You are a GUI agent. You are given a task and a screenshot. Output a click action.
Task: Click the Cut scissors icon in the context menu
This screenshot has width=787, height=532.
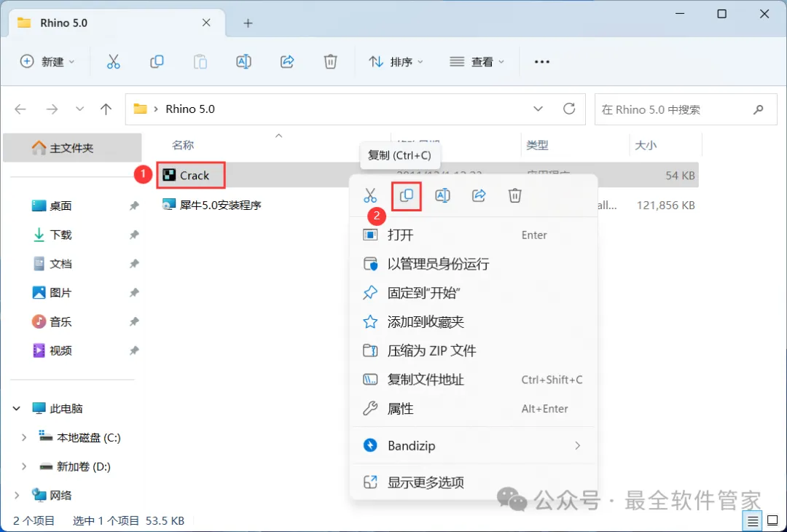[x=370, y=195]
